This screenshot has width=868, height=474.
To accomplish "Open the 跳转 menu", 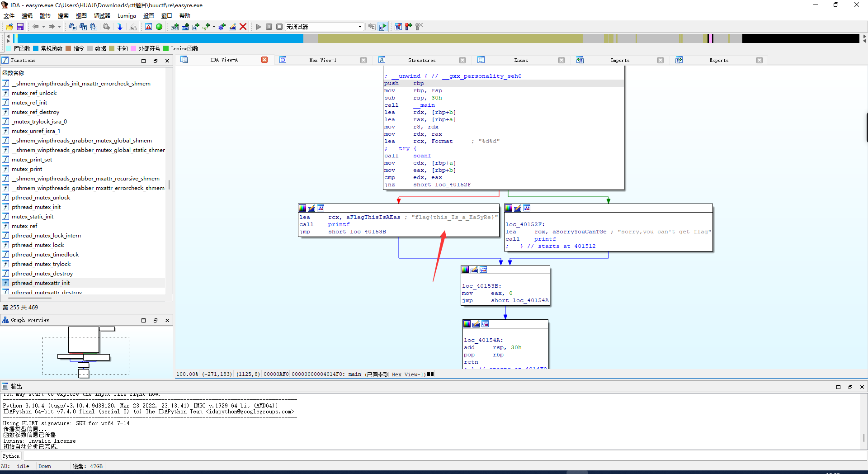I will pos(45,15).
